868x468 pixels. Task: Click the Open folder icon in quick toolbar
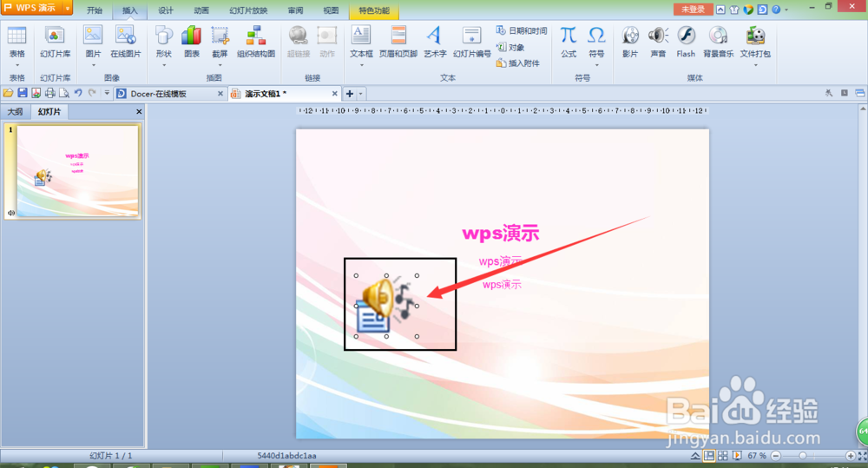(x=8, y=93)
